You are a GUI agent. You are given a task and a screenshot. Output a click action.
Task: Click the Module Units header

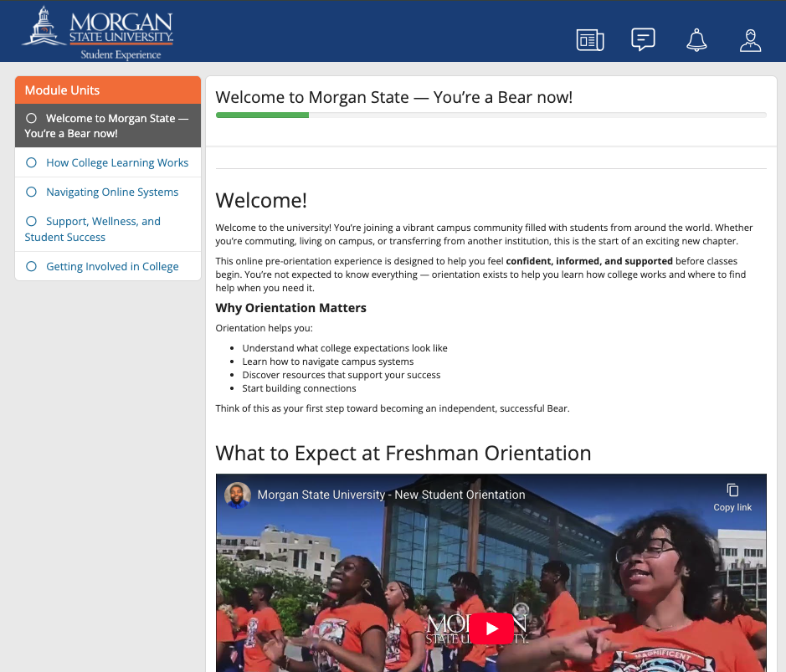[108, 90]
